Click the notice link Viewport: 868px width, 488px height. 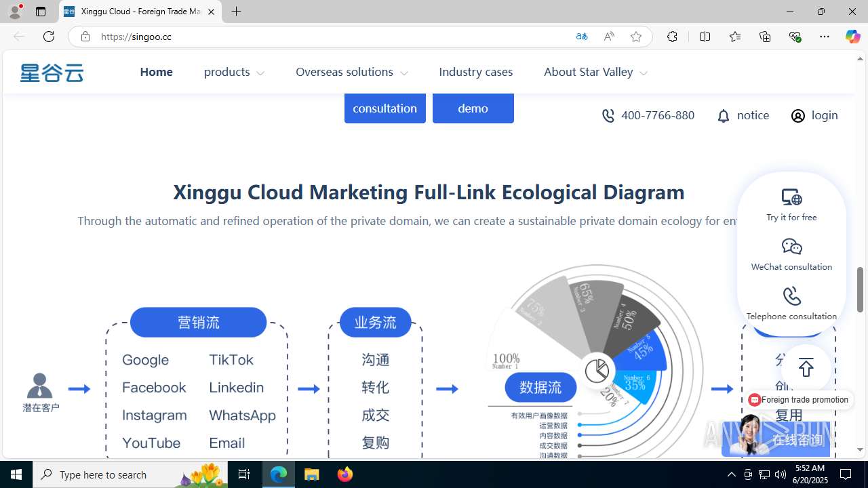click(753, 115)
